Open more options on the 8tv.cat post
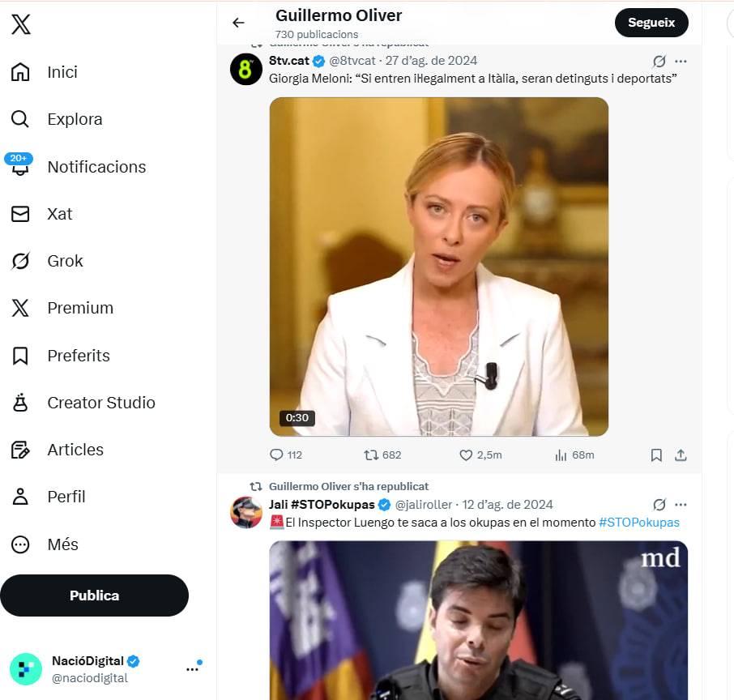 tap(681, 61)
